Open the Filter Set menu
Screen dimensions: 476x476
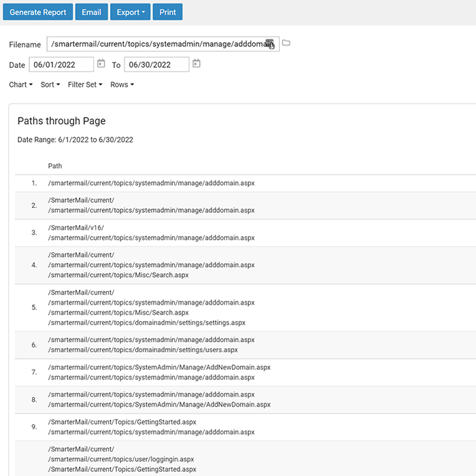pyautogui.click(x=85, y=85)
